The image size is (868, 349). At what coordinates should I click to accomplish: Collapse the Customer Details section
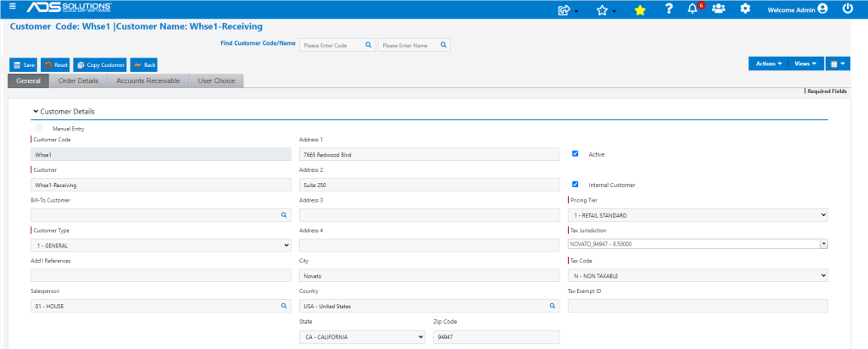64,112
